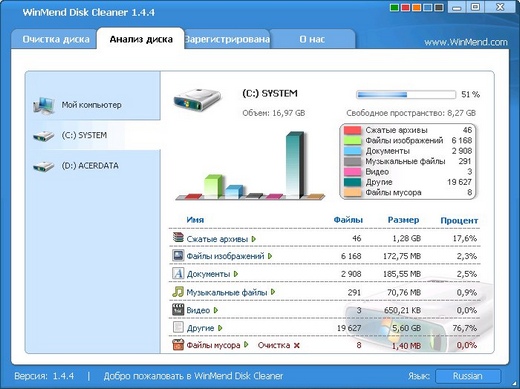The width and height of the screenshot is (520, 389).
Task: Click the gray Музыкальные файлы legend swatch
Action: tap(353, 161)
